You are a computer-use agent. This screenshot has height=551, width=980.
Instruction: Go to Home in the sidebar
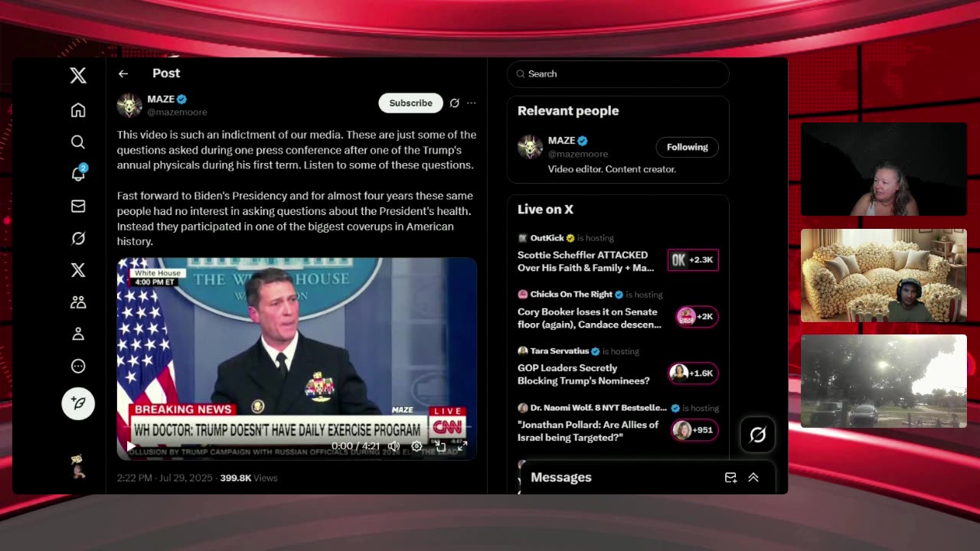78,110
